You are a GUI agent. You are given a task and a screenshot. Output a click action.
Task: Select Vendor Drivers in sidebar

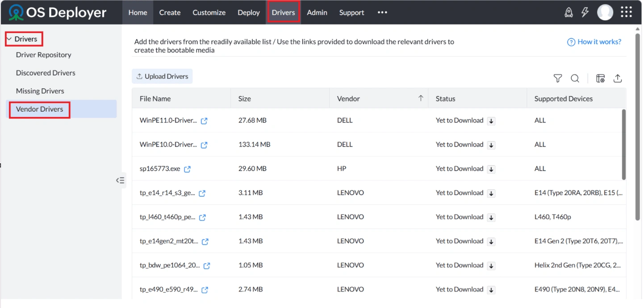(61, 109)
